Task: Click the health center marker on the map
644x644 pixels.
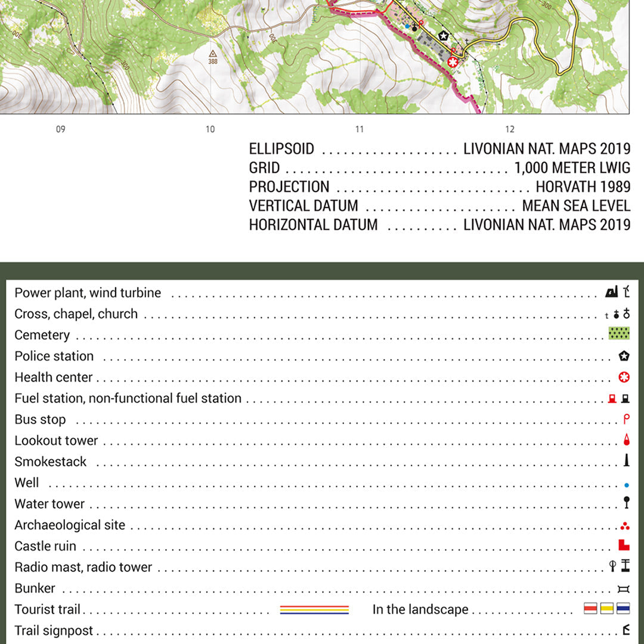Action: click(453, 62)
